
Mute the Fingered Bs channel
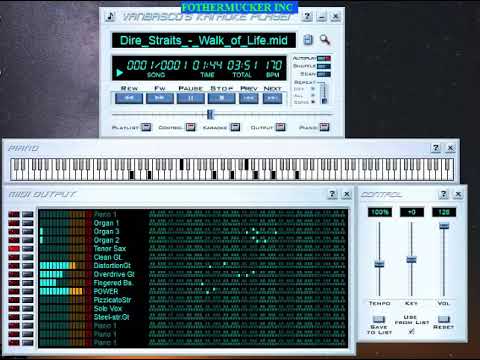14,283
